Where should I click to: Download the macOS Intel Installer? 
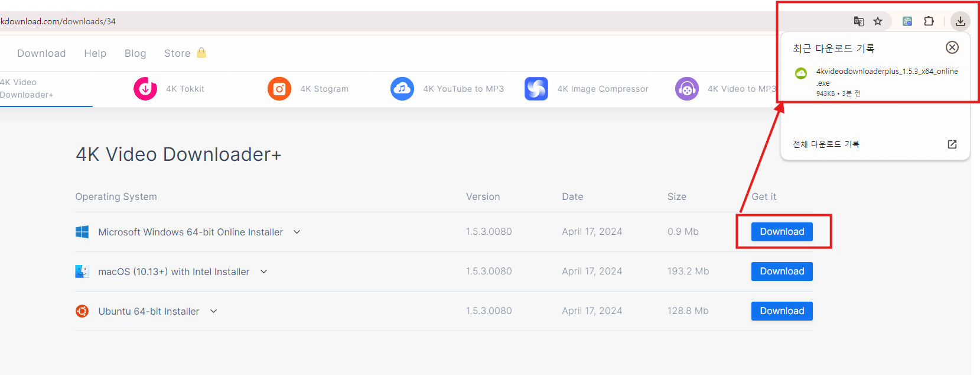(x=782, y=271)
